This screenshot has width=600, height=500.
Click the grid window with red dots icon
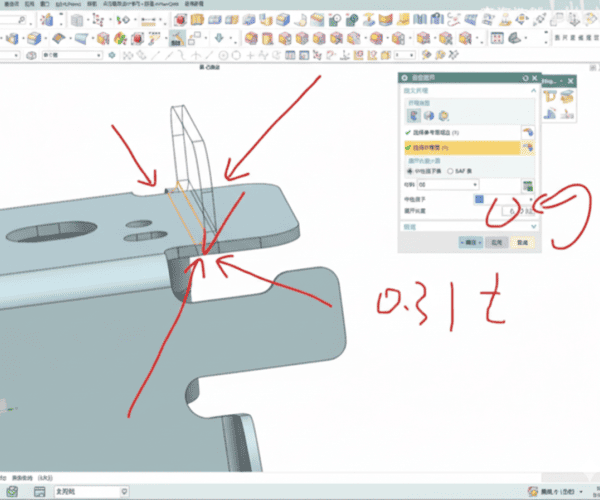pyautogui.click(x=497, y=38)
